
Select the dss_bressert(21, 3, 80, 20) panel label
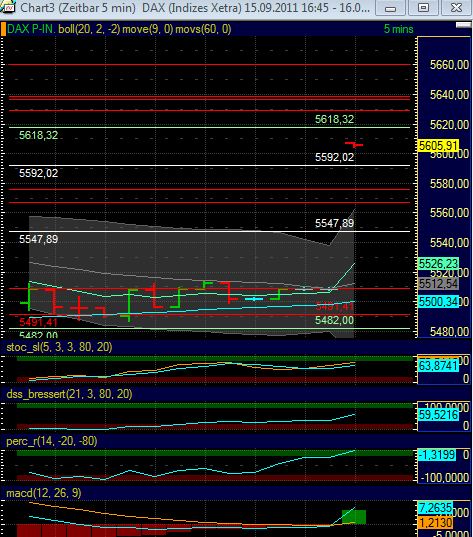point(69,394)
